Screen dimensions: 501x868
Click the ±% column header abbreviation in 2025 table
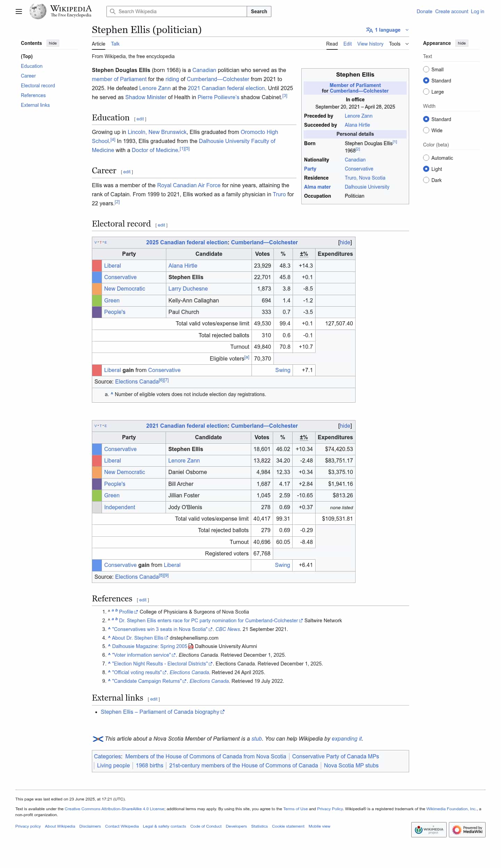point(304,254)
